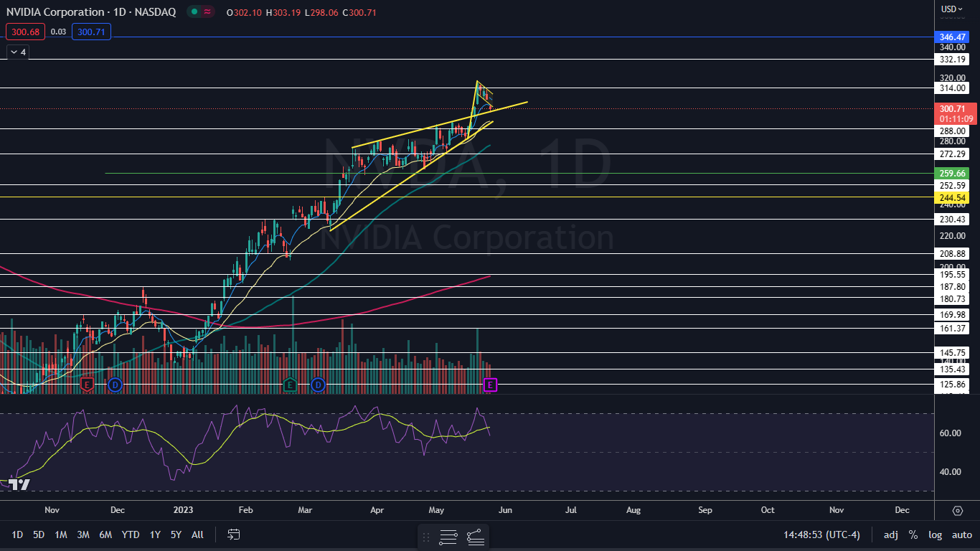Click the blue 300.71 buy price button

click(91, 32)
